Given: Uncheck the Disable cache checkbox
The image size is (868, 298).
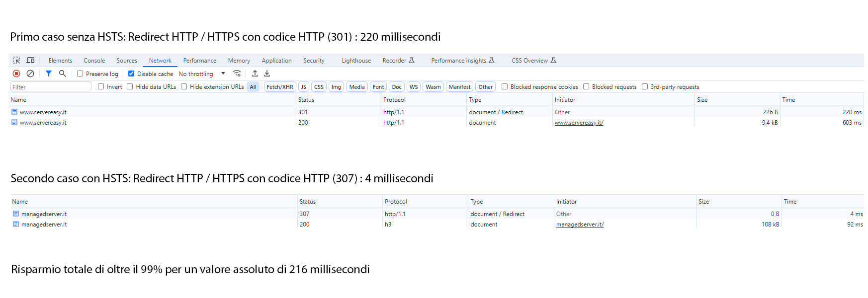Looking at the screenshot, I should (131, 74).
